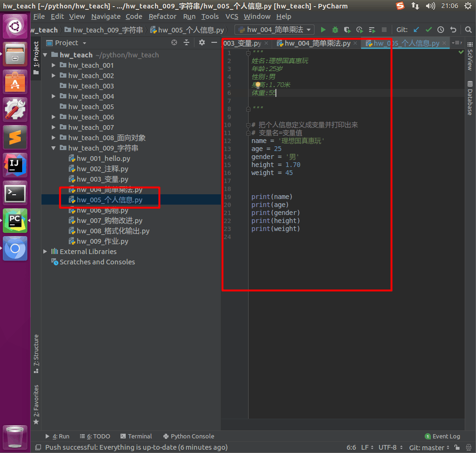Expand the hw_teach_001 folder

tap(53, 65)
